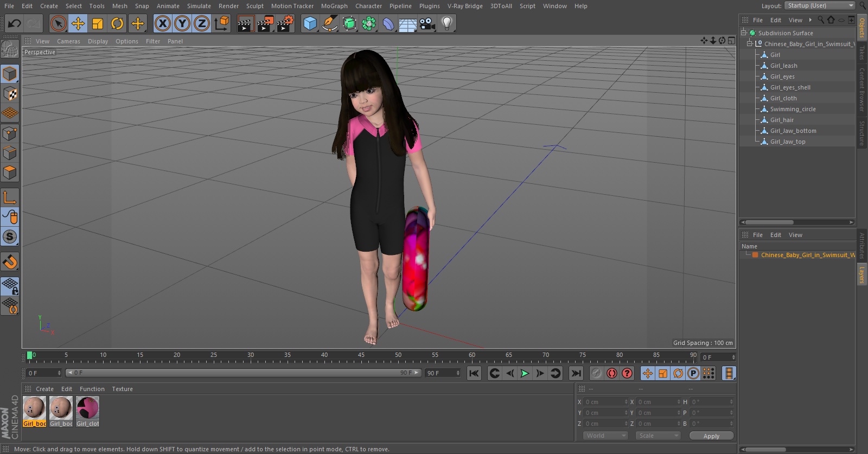Open the material manager Texture menu
This screenshot has width=868, height=454.
pyautogui.click(x=122, y=389)
